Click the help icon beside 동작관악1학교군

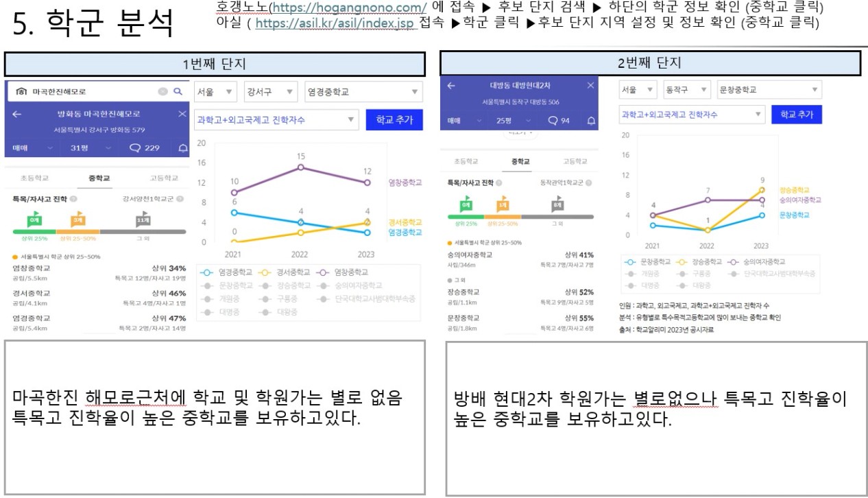tap(589, 183)
